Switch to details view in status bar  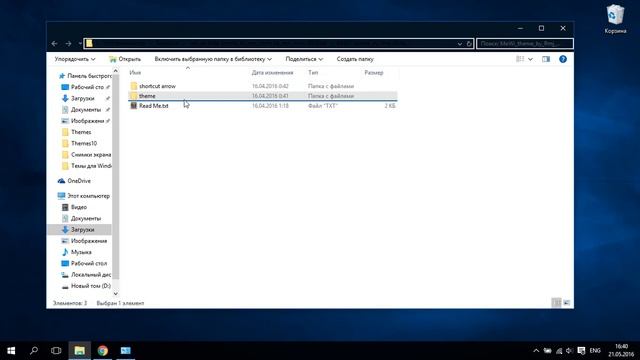pyautogui.click(x=556, y=303)
